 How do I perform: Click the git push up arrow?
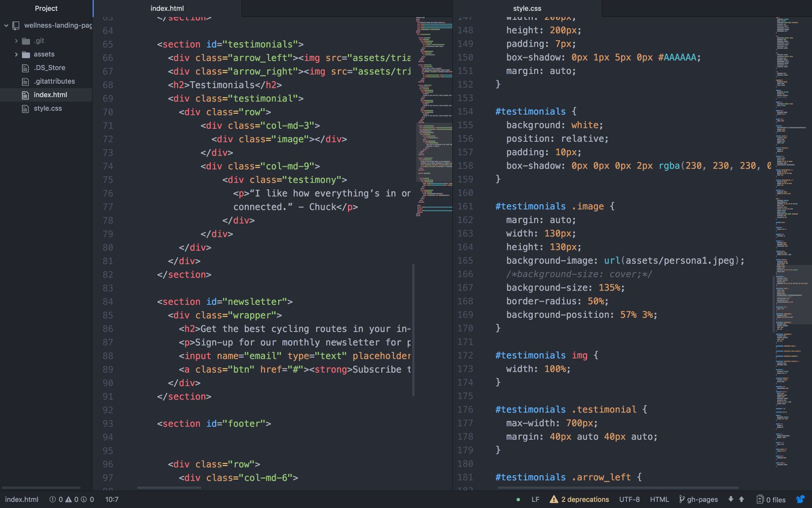click(x=741, y=499)
